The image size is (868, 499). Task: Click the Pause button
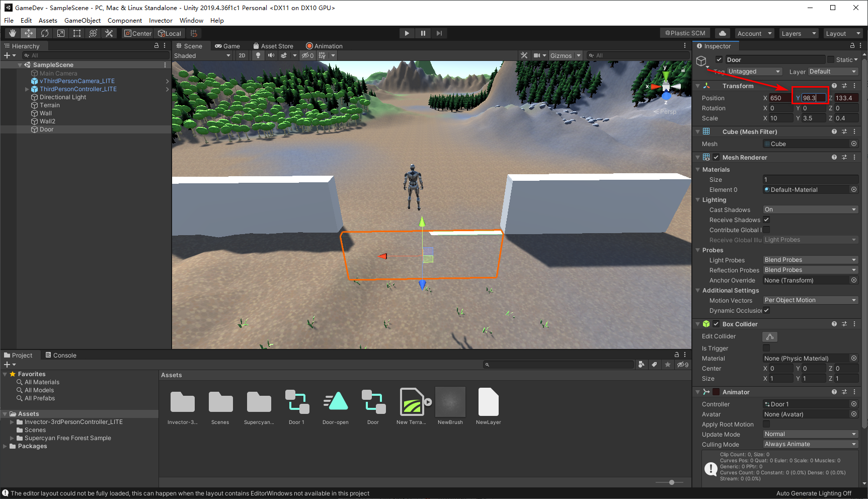click(423, 33)
